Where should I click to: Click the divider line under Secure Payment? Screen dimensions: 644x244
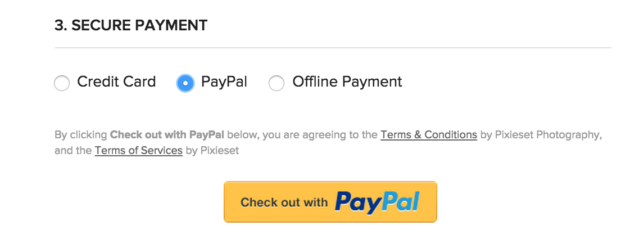[333, 48]
